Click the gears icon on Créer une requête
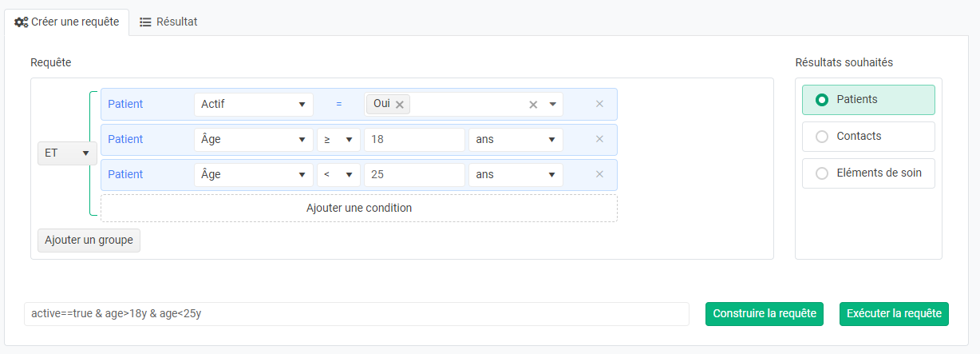980x354 pixels. pyautogui.click(x=22, y=22)
